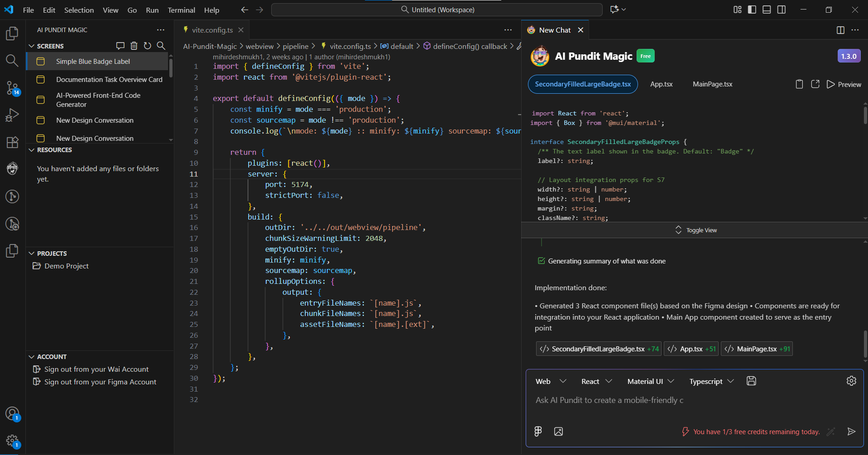Open the Source Control view showing 14 changes
The width and height of the screenshot is (868, 455).
[x=12, y=89]
